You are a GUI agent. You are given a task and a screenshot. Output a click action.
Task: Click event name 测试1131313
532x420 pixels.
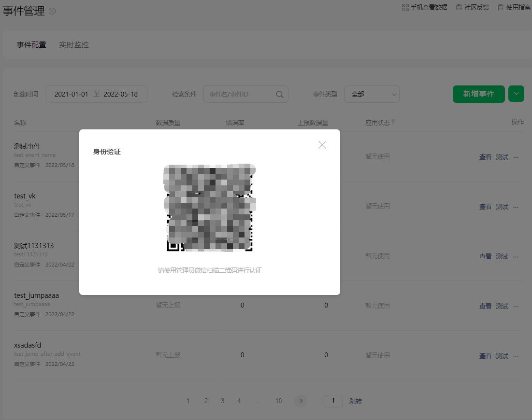pyautogui.click(x=34, y=246)
